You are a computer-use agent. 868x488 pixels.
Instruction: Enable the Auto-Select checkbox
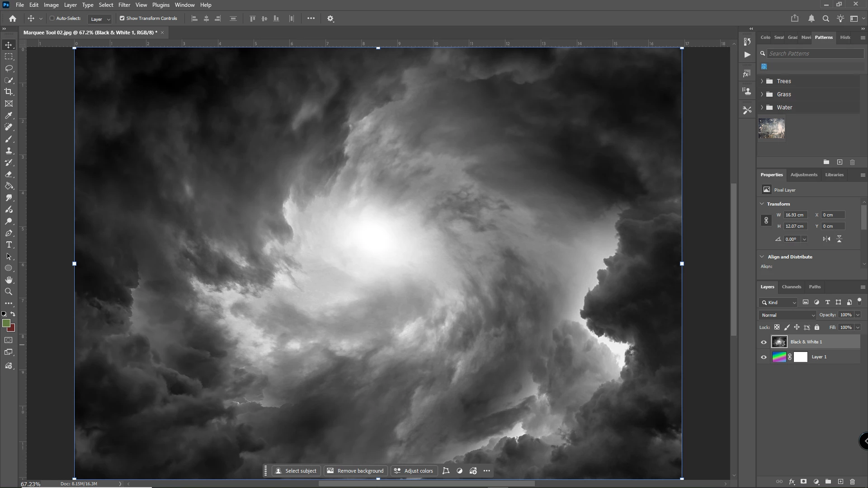click(52, 19)
